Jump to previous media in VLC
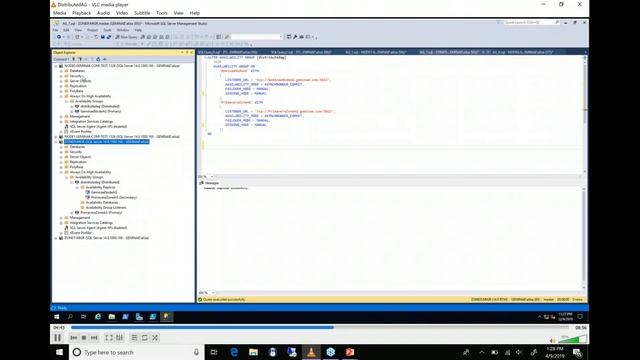 click(73, 338)
